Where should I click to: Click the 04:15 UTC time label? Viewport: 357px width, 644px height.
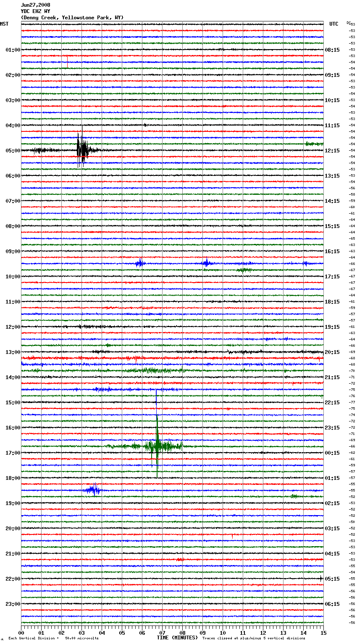pyautogui.click(x=332, y=554)
